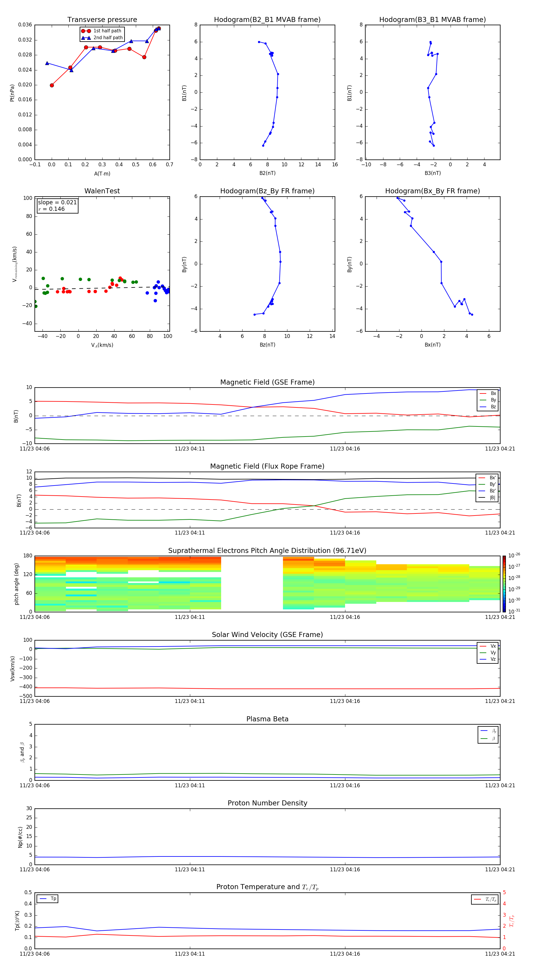Click 'Bx' legend entry in GSE magnetic field plot
535x980 pixels.
(488, 393)
